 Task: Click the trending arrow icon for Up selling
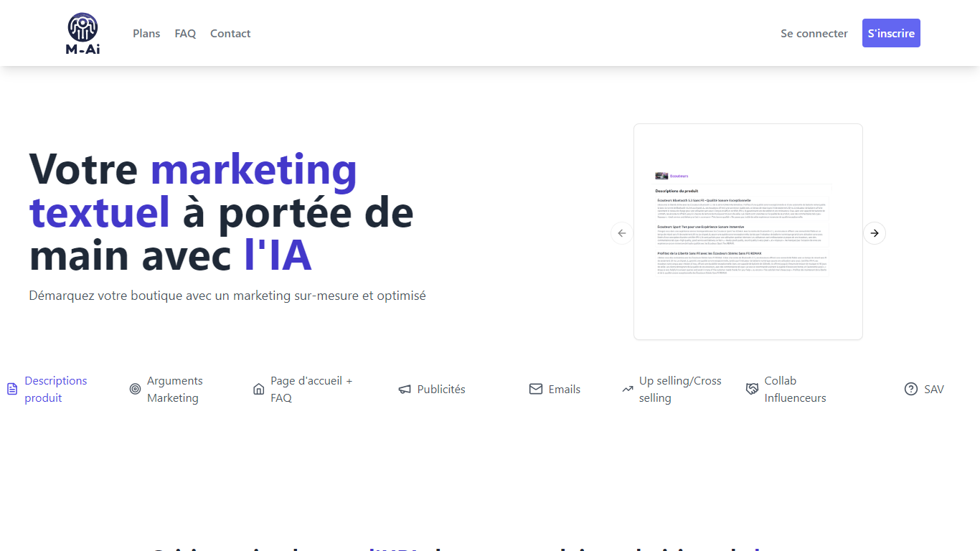(x=628, y=389)
